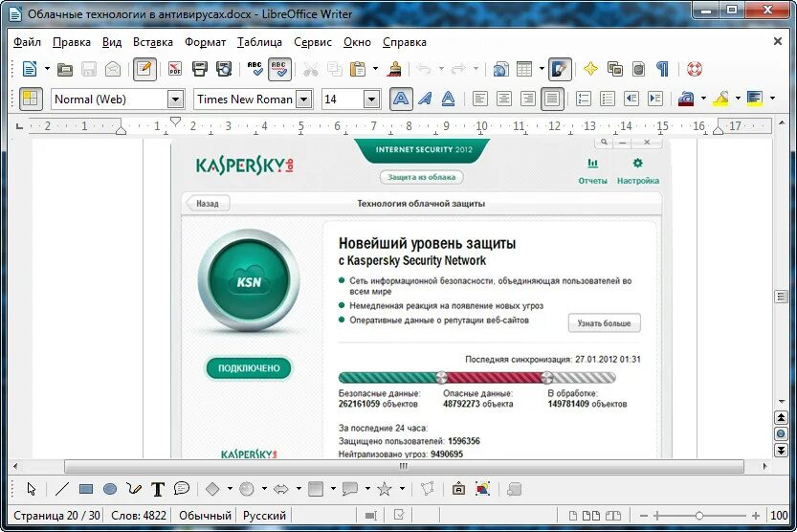The image size is (797, 532).
Task: Click the zoom slider handle
Action: coord(698,516)
